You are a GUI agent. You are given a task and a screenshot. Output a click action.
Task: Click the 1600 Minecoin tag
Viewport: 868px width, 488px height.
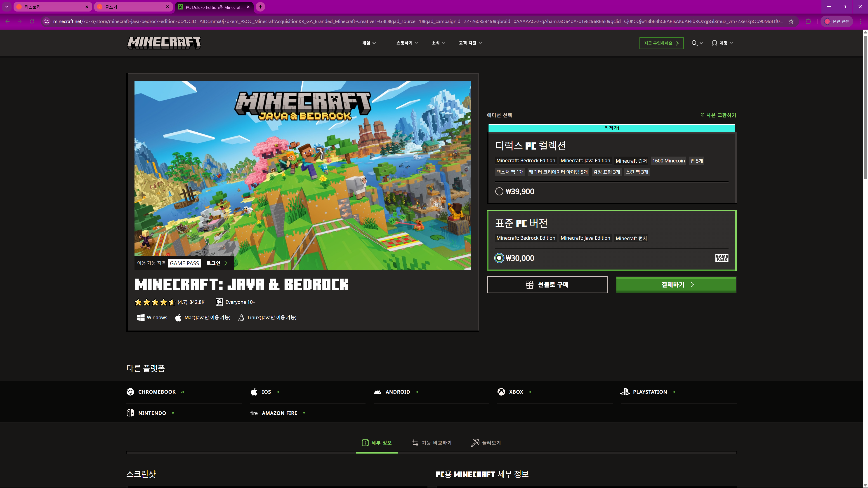coord(668,161)
